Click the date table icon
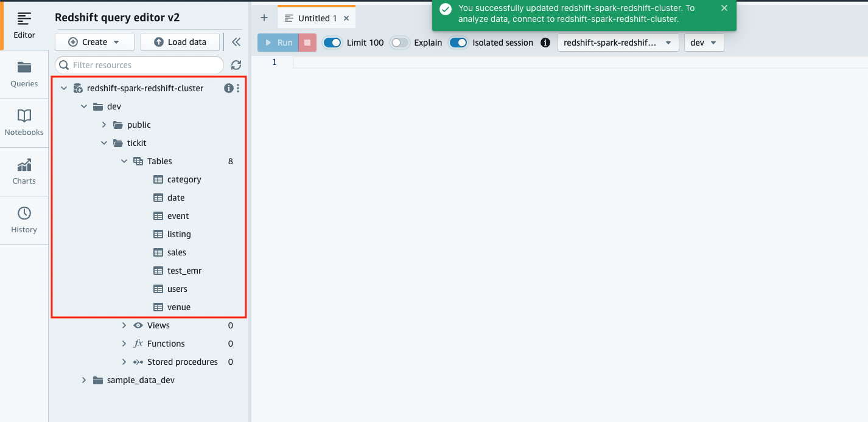Image resolution: width=868 pixels, height=422 pixels. (158, 198)
